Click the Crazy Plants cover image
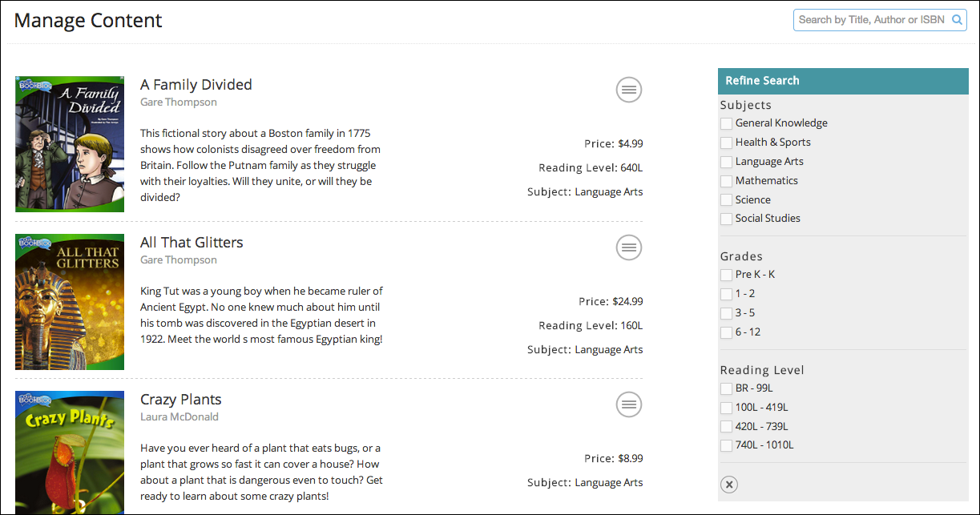This screenshot has width=980, height=515. [70, 453]
